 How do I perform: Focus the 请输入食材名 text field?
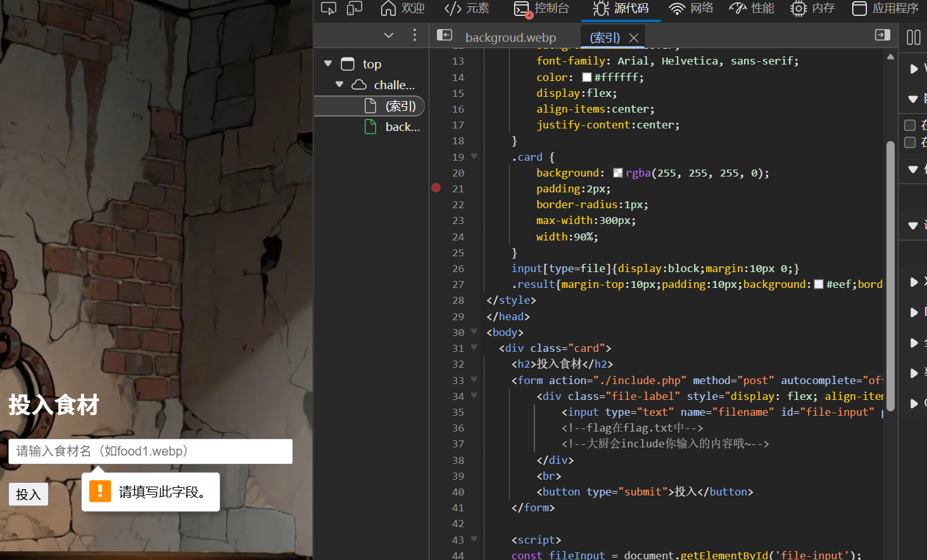point(150,451)
